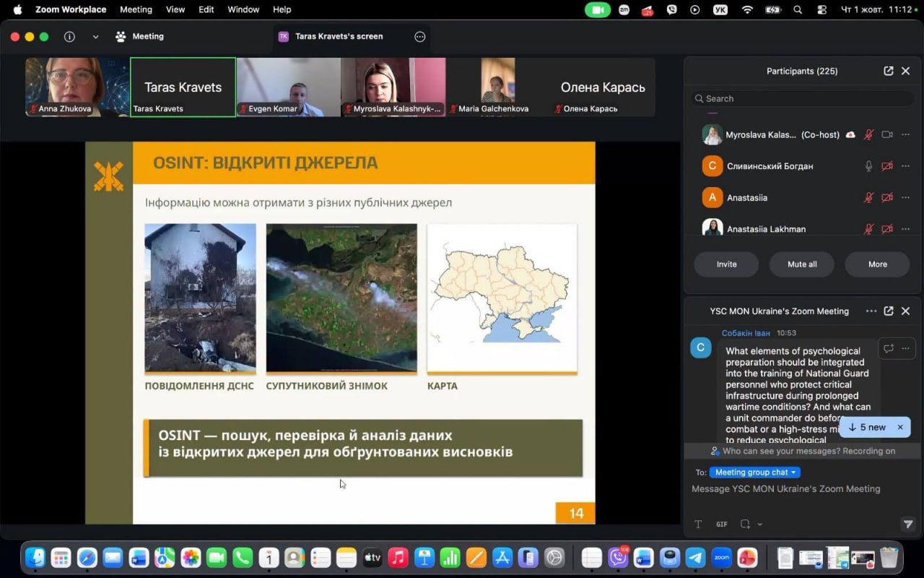Click the chat message input field

point(801,489)
